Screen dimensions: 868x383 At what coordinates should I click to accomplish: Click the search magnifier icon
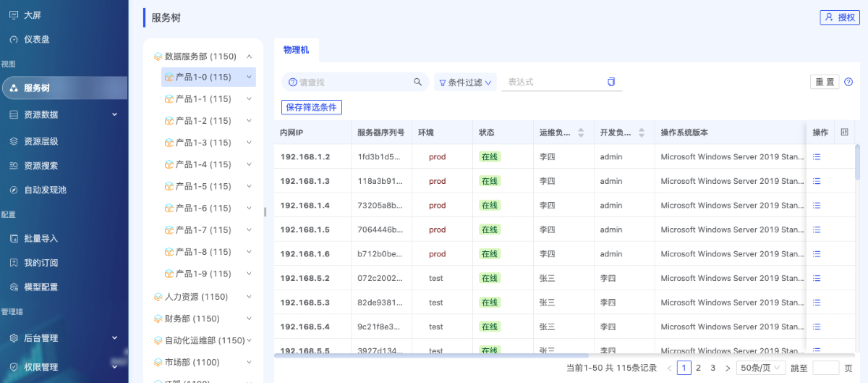[x=417, y=83]
